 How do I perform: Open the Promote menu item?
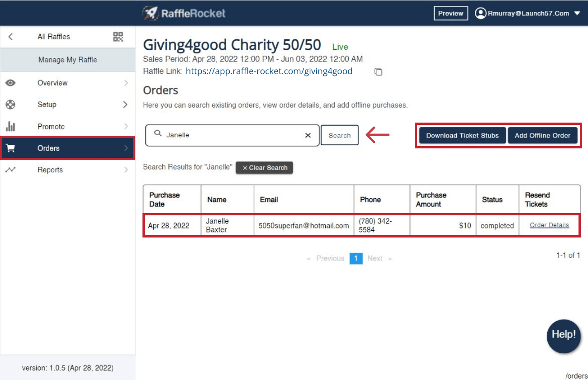pyautogui.click(x=68, y=126)
